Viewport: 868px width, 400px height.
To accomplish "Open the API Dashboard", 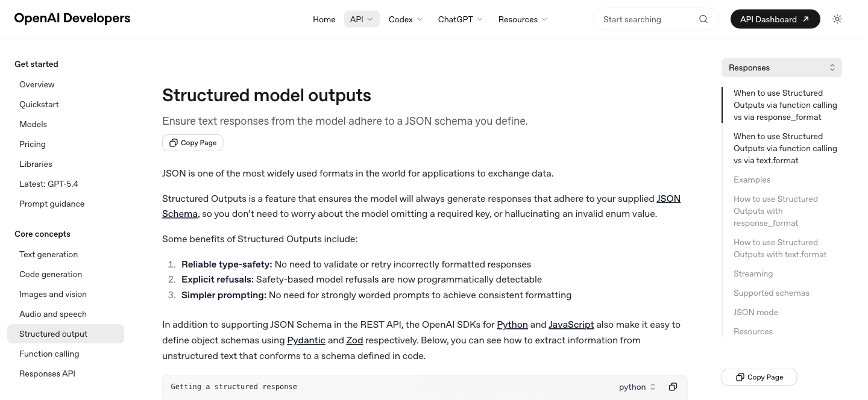I will click(x=775, y=19).
